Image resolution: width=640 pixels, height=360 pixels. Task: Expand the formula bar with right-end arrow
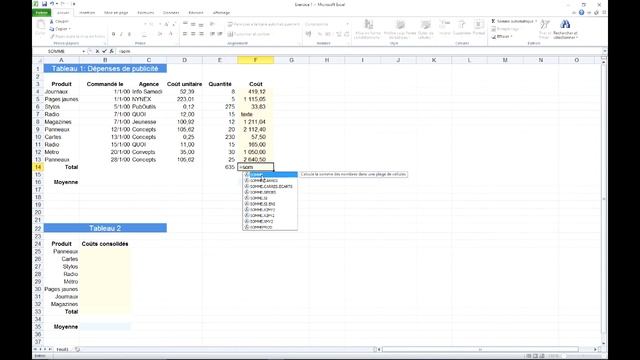click(604, 51)
